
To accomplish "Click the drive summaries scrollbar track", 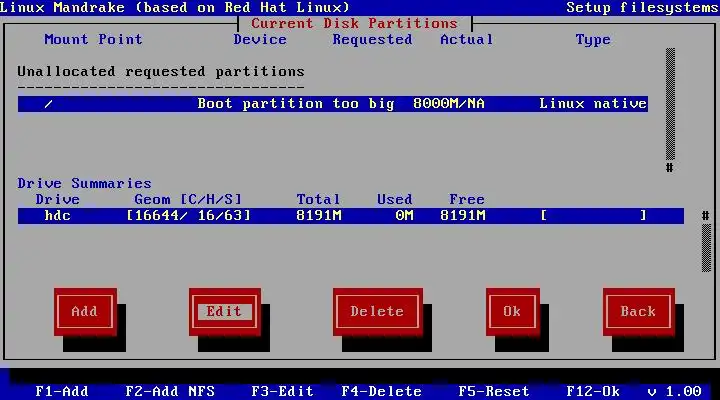I will tap(706, 248).
